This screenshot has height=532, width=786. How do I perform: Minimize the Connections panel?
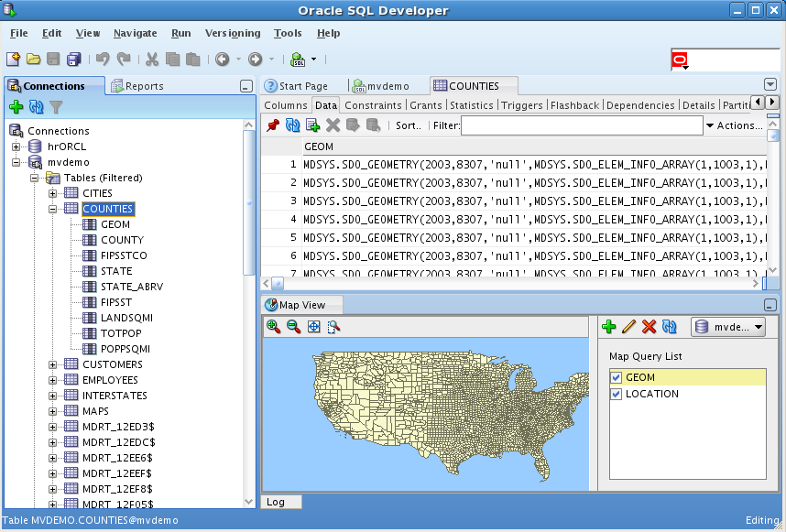[246, 86]
